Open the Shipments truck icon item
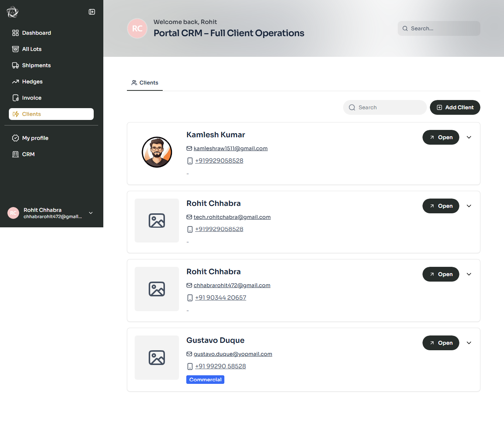 [15, 65]
